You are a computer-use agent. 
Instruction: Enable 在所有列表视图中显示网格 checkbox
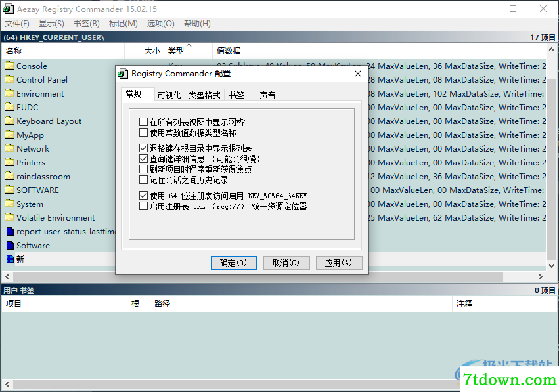click(143, 122)
